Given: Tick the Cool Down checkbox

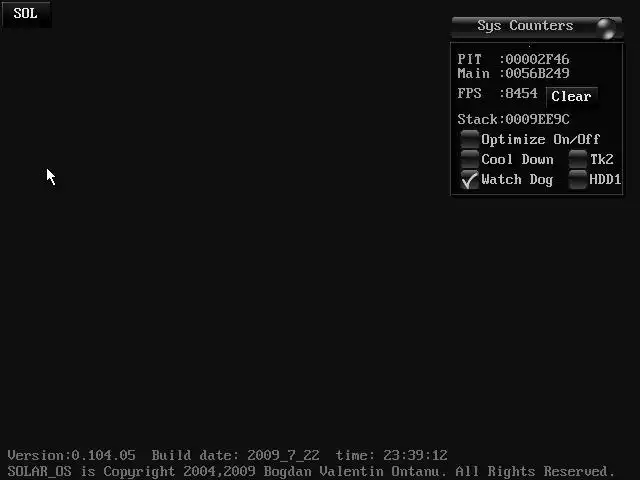Looking at the screenshot, I should coord(469,159).
